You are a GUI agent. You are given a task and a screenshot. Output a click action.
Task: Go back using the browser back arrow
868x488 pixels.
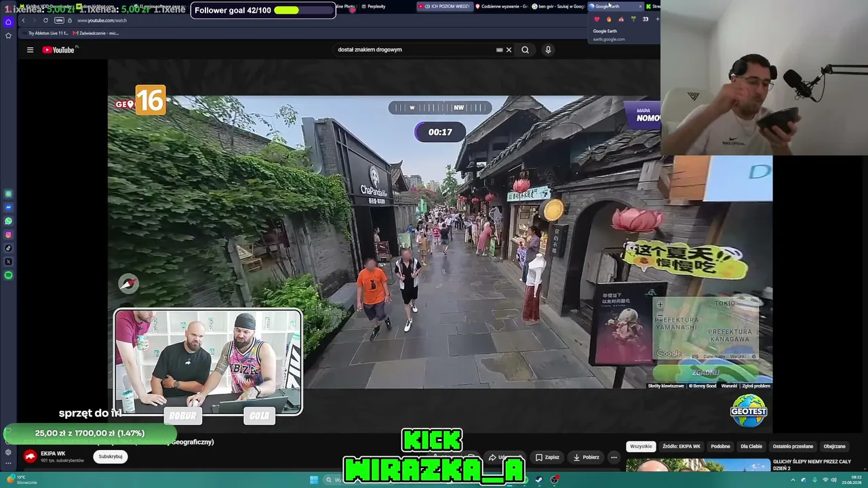[x=23, y=20]
